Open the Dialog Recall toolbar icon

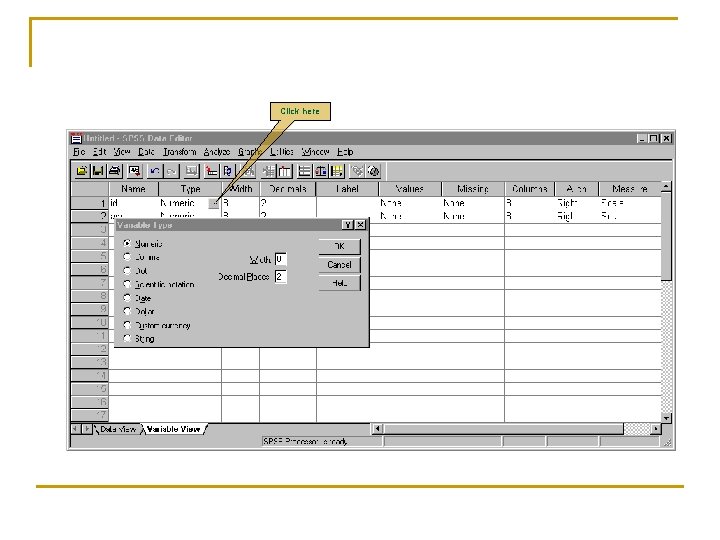(134, 171)
